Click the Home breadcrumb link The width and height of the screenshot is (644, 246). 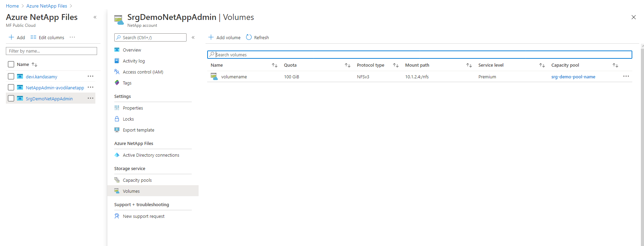(x=12, y=6)
